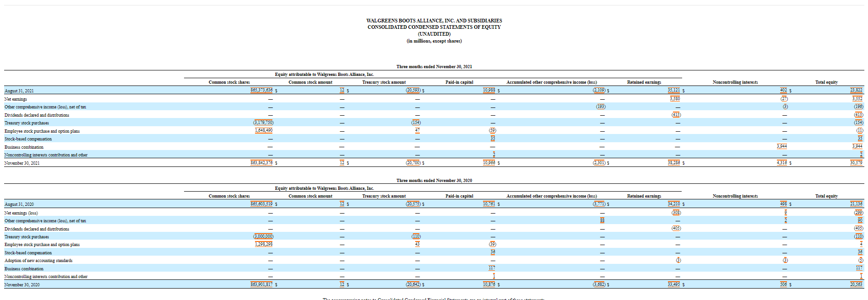Click total equity value 23,822
Viewport: 868px width, 300px height.
click(856, 90)
